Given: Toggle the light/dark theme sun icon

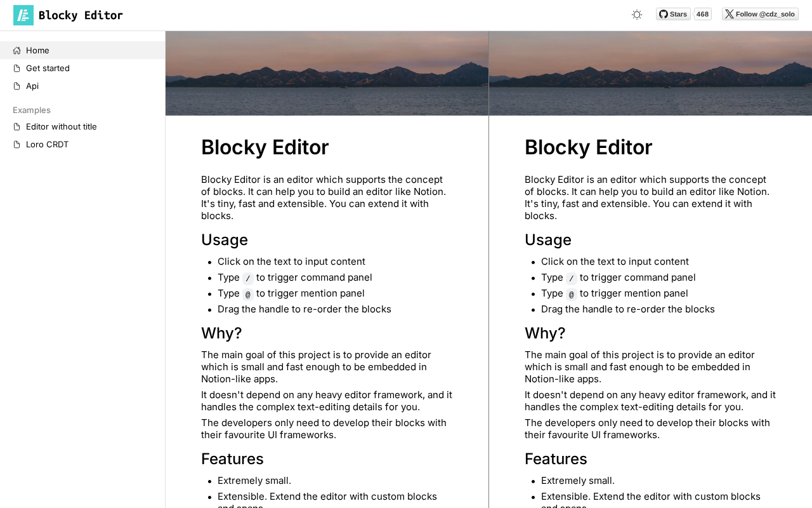Looking at the screenshot, I should click(x=637, y=15).
